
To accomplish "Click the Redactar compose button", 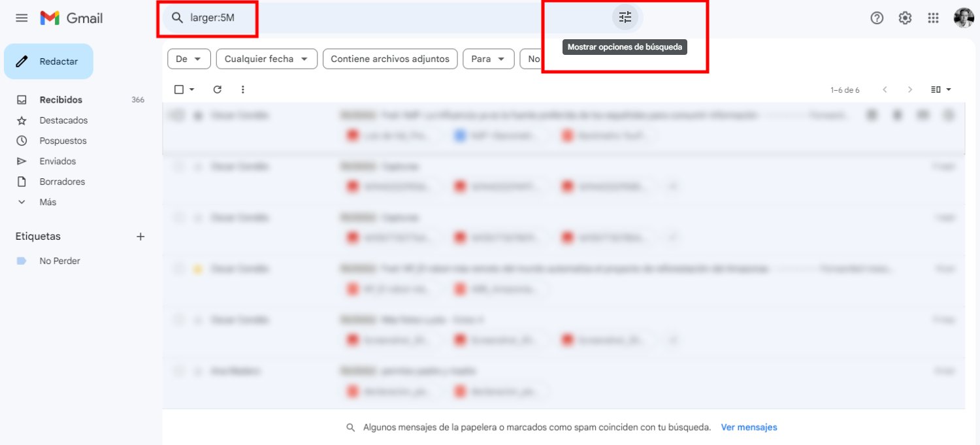I will coord(48,61).
